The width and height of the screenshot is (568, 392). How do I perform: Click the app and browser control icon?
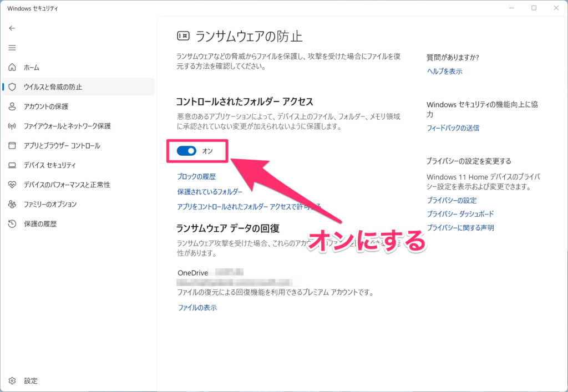pyautogui.click(x=12, y=146)
